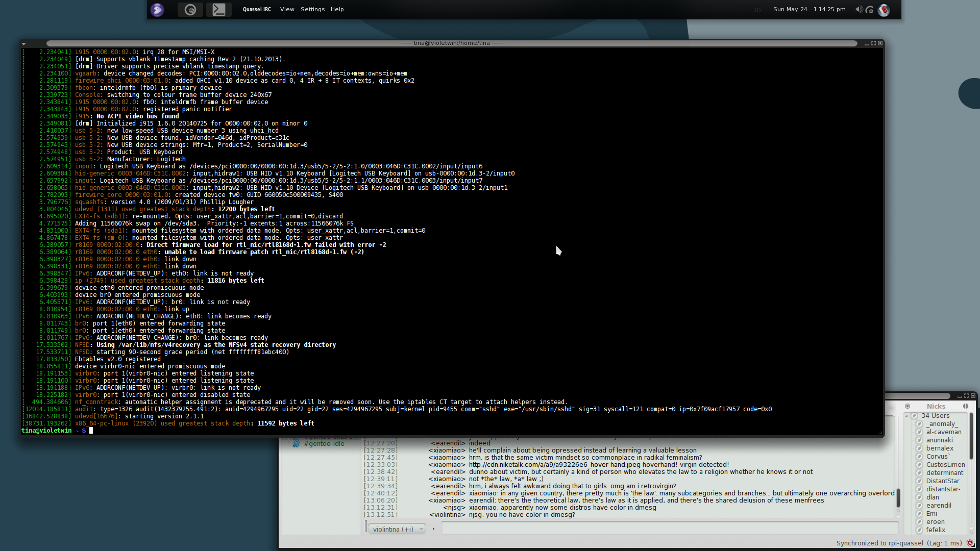Open the View menu

pyautogui.click(x=287, y=9)
